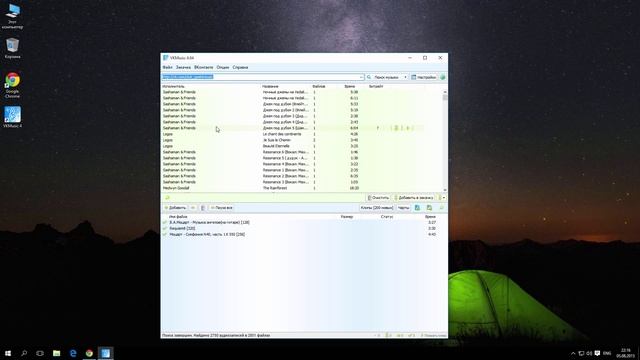
Task: Click the blue music file icon
Action: (x=417, y=208)
